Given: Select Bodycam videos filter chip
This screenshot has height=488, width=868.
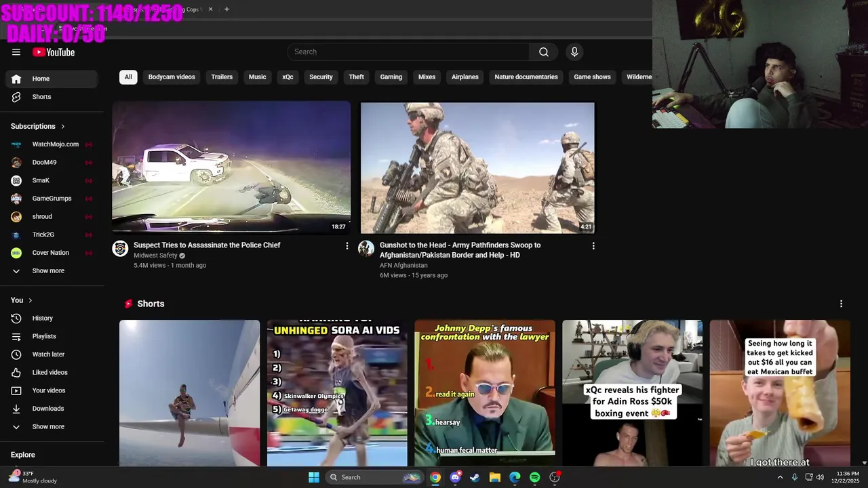Looking at the screenshot, I should (172, 77).
